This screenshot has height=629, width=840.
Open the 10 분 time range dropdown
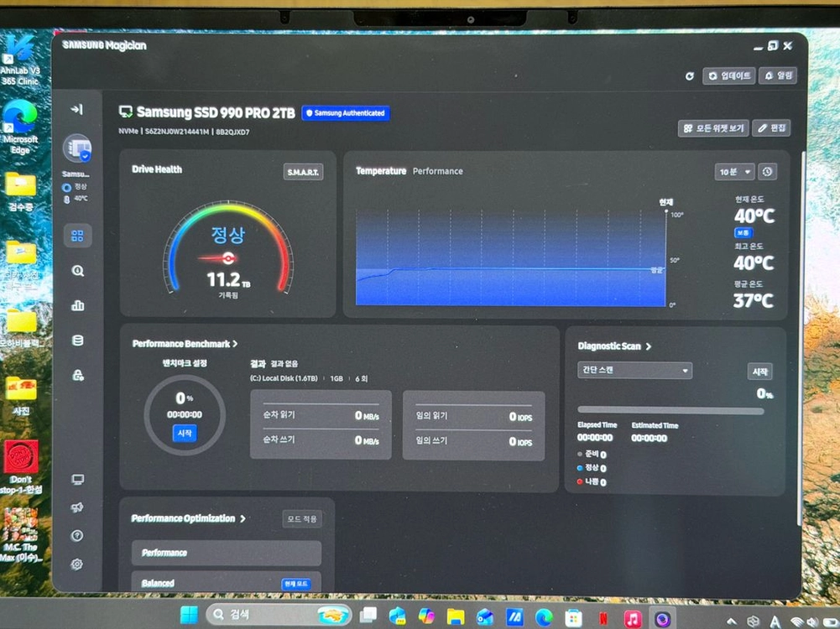[x=734, y=172]
